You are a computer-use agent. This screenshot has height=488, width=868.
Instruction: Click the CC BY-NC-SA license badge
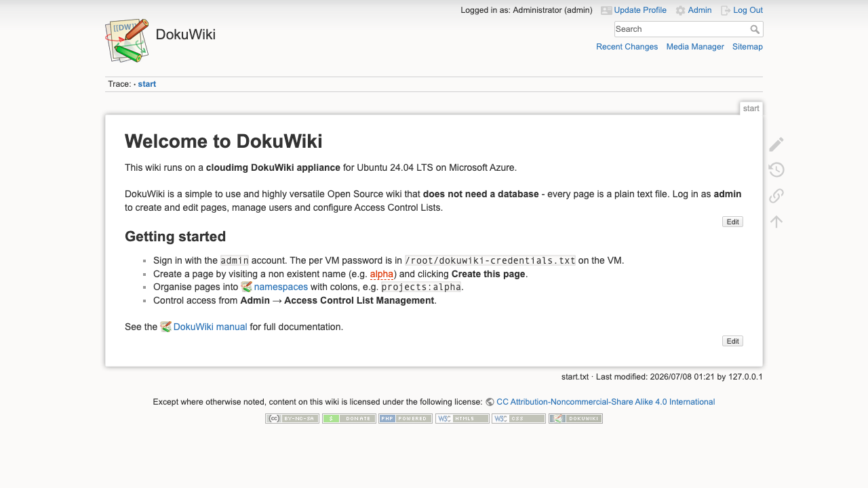click(292, 418)
